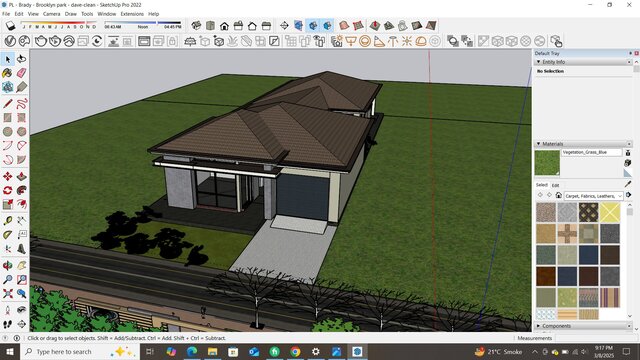Click the Zoom Extents tool
640x360 pixels.
coord(8,293)
